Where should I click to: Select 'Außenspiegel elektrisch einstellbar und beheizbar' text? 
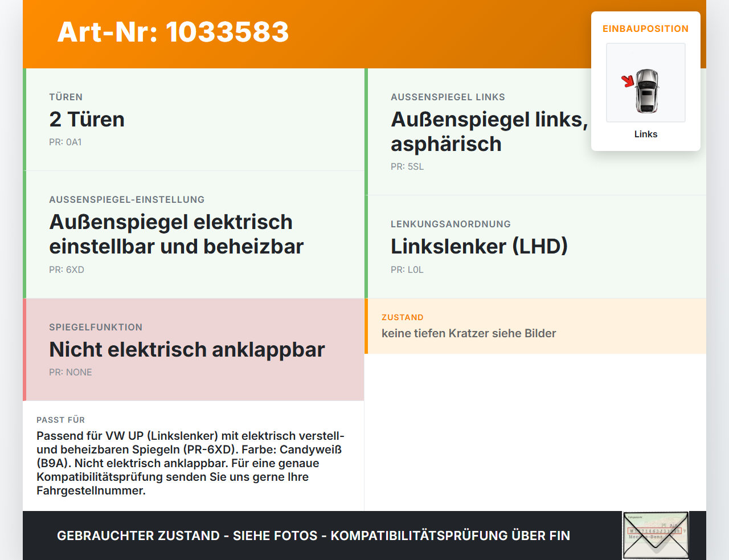[177, 234]
